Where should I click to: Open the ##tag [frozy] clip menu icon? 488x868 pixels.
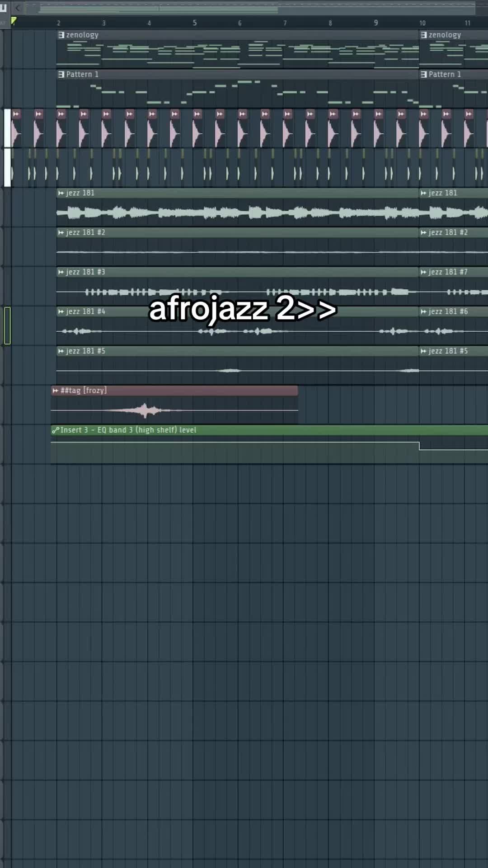point(55,391)
